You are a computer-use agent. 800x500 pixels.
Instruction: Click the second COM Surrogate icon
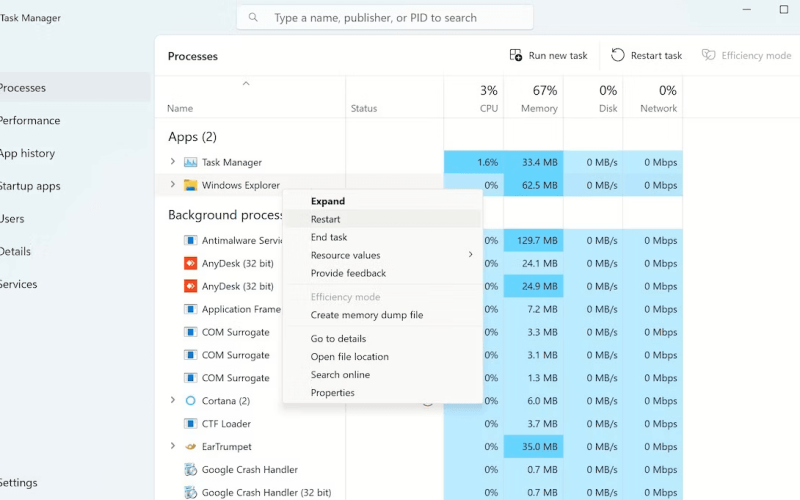(190, 355)
